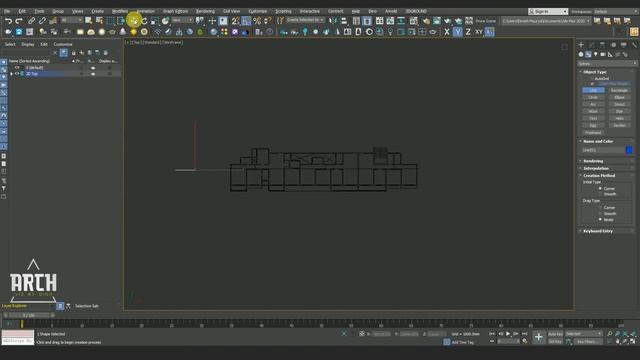Restrict to Y axis constraint
This screenshot has width=640, height=360.
click(x=458, y=32)
